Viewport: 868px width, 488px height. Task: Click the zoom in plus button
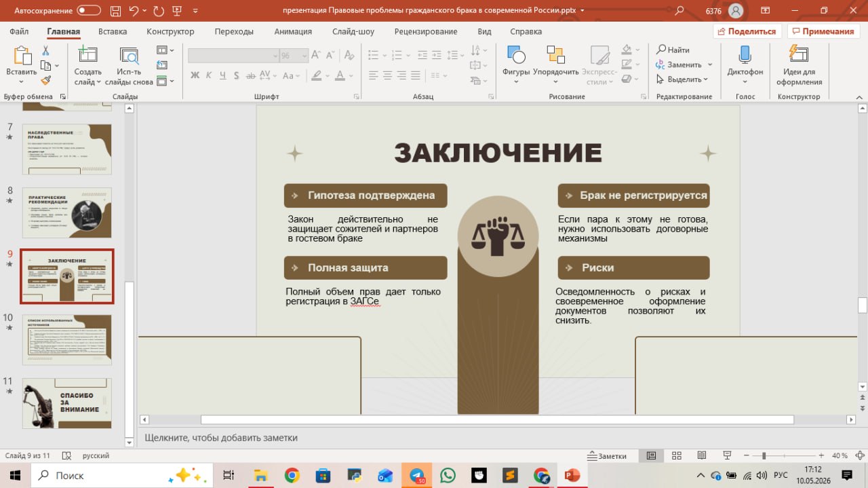821,455
